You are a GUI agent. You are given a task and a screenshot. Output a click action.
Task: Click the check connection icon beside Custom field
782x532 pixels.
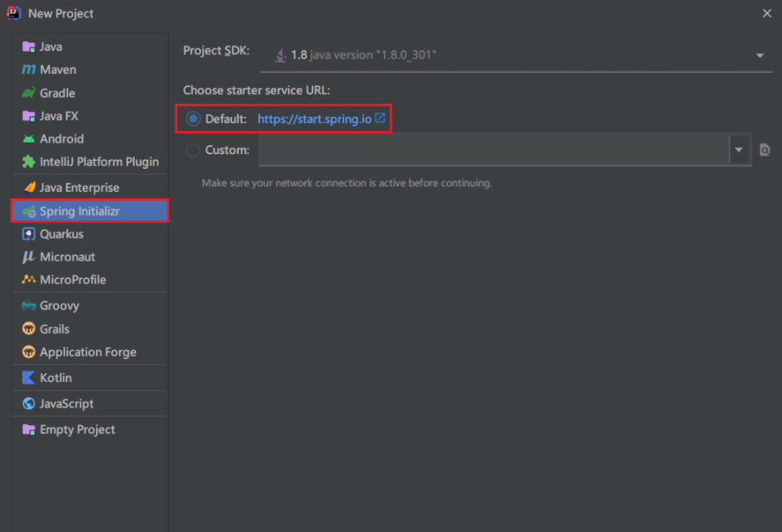pos(765,149)
